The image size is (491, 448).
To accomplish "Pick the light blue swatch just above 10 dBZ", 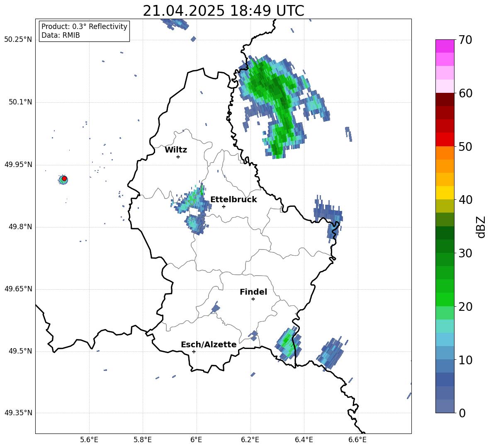I will [445, 353].
